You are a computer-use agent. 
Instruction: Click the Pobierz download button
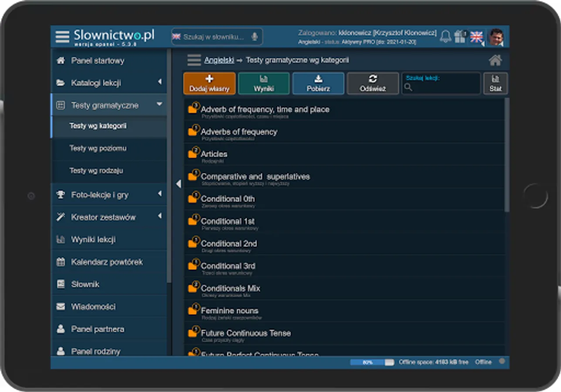point(318,83)
